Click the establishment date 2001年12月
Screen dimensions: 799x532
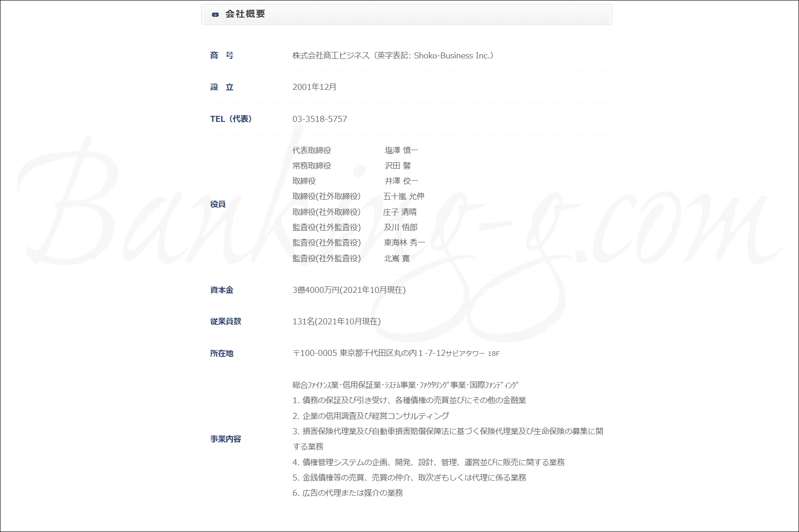[314, 87]
